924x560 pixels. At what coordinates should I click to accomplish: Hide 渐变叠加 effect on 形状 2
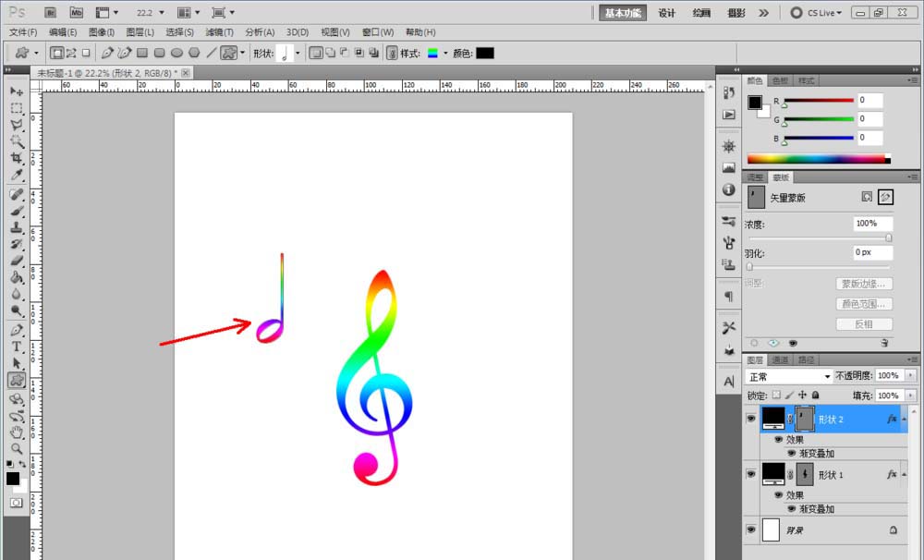[792, 454]
